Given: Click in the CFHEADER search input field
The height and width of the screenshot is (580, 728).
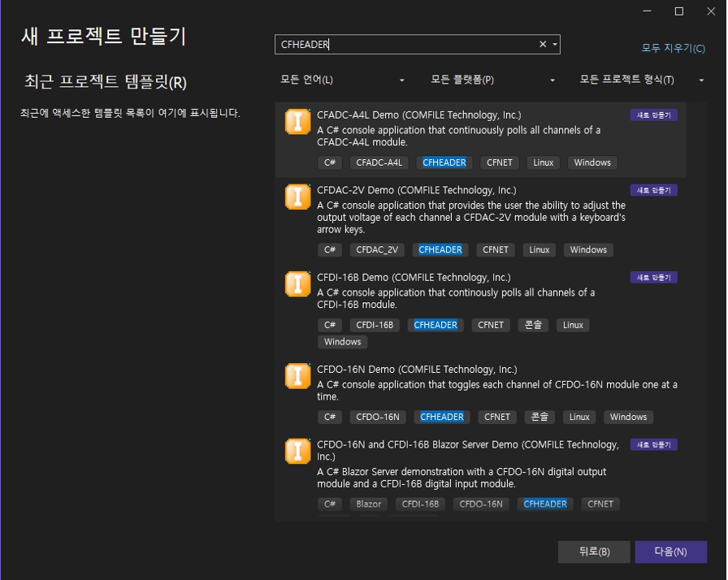Looking at the screenshot, I should point(406,45).
